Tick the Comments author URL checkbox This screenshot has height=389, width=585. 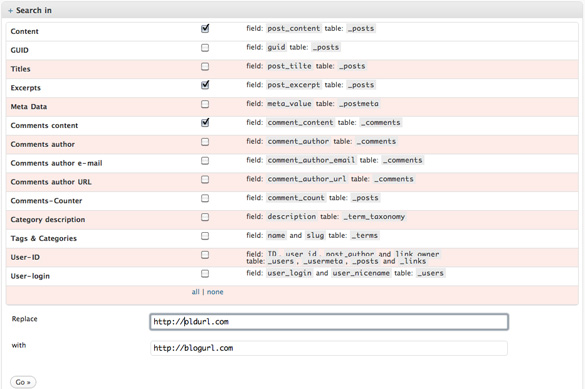(x=205, y=179)
